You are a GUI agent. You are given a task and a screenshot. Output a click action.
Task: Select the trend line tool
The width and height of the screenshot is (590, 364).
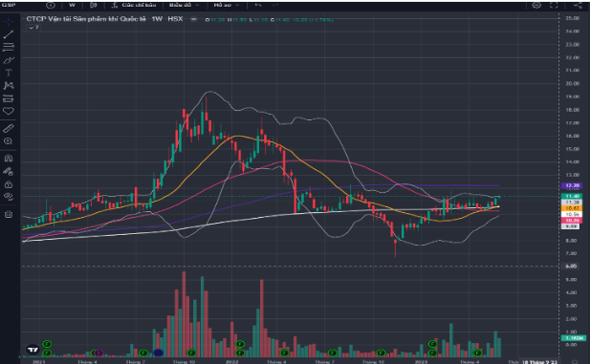[9, 34]
